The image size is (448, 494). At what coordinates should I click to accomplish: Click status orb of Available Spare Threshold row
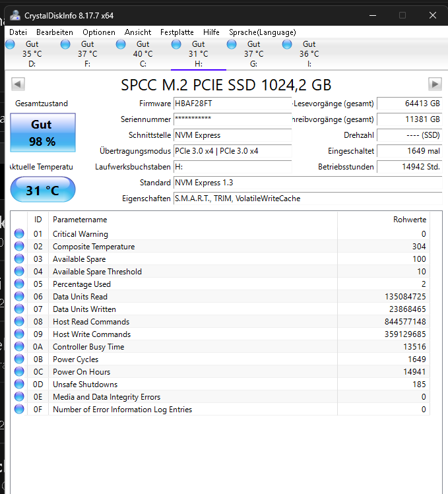click(19, 271)
